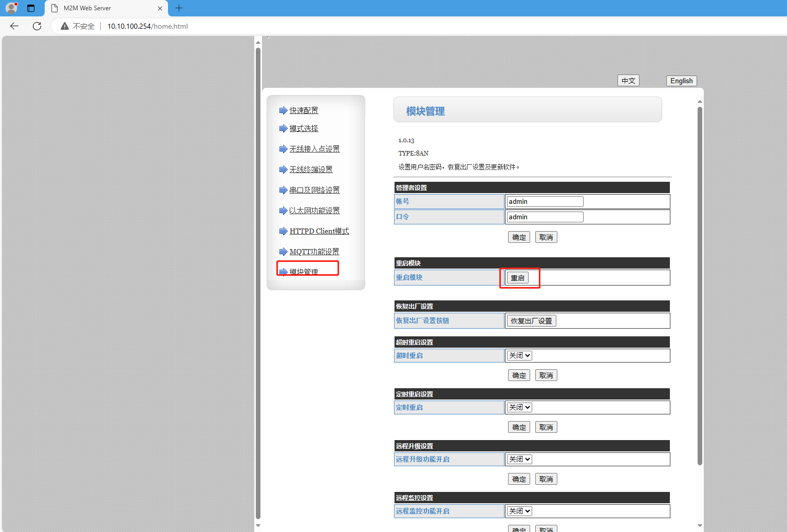Click the not-secure warning icon in address bar
Screen dimensions: 787x532
tap(65, 26)
